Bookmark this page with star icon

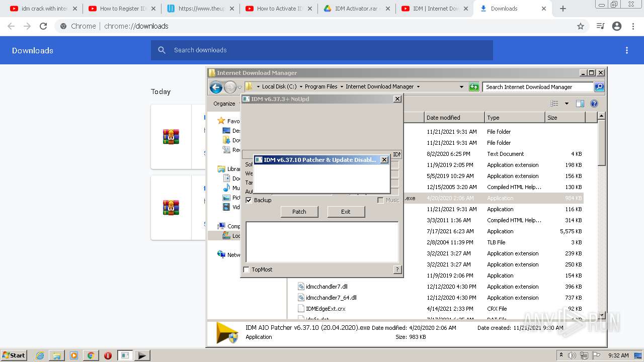coord(581,26)
